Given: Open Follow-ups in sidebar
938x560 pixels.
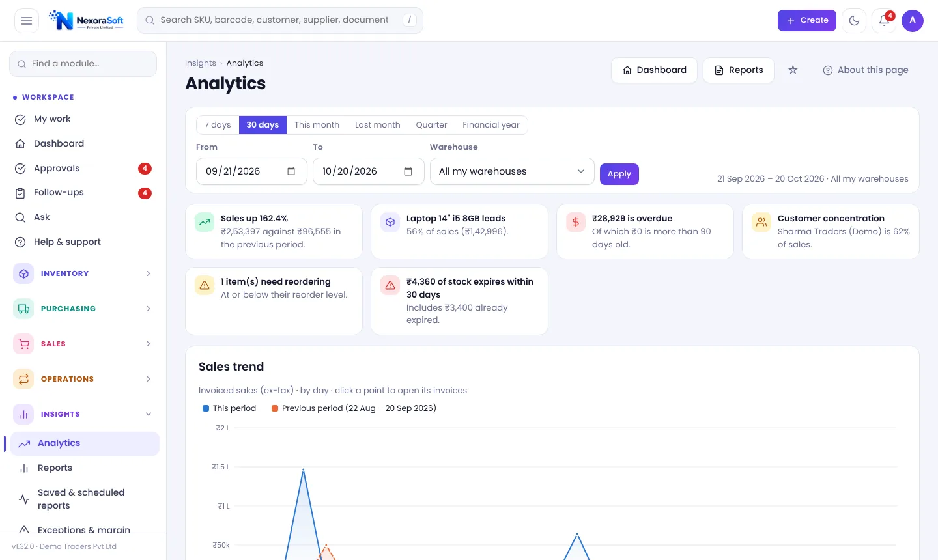Looking at the screenshot, I should click(x=83, y=193).
